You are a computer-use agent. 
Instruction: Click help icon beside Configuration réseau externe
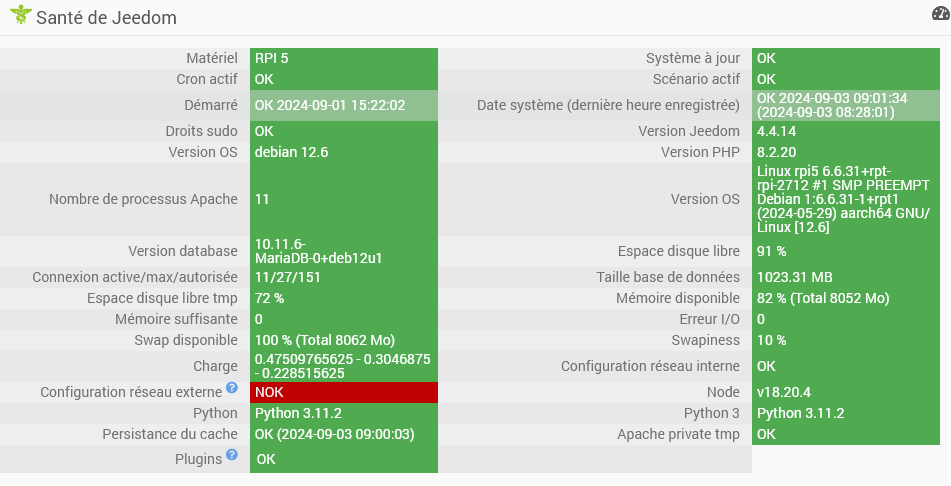(x=232, y=388)
